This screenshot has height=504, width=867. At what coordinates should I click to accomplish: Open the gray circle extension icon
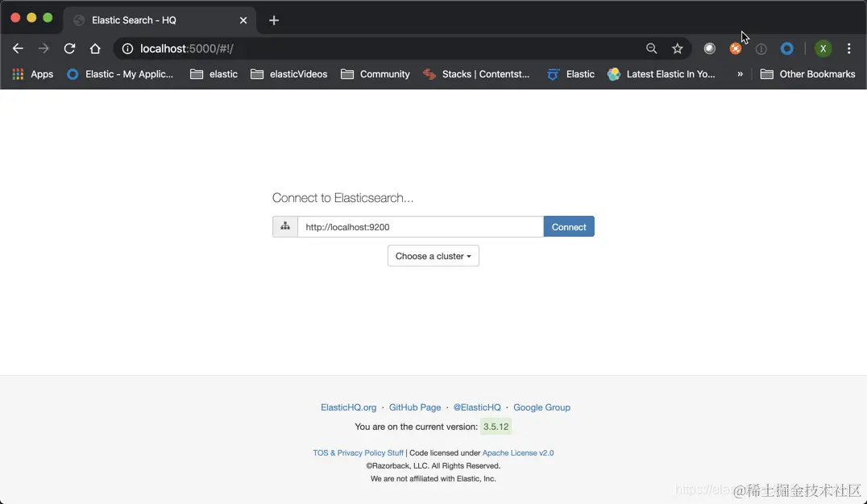(709, 48)
